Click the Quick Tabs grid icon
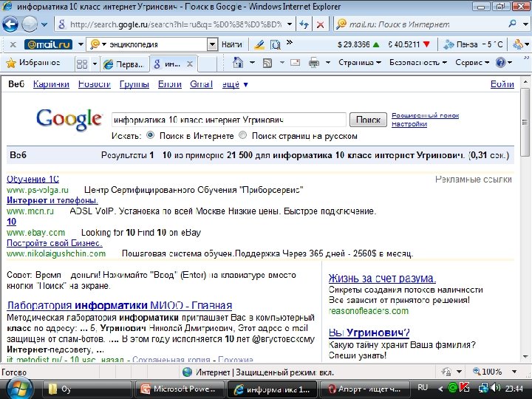Image resolution: width=532 pixels, height=399 pixels. click(82, 64)
